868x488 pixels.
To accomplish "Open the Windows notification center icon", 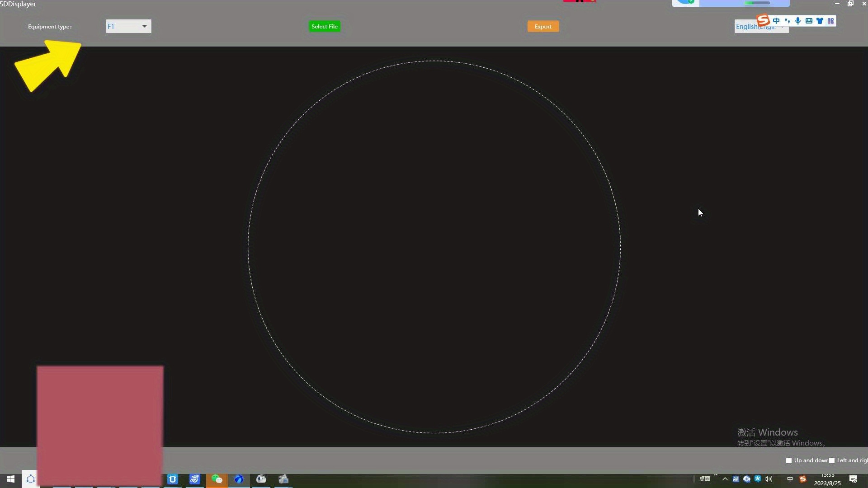I will pyautogui.click(x=853, y=479).
